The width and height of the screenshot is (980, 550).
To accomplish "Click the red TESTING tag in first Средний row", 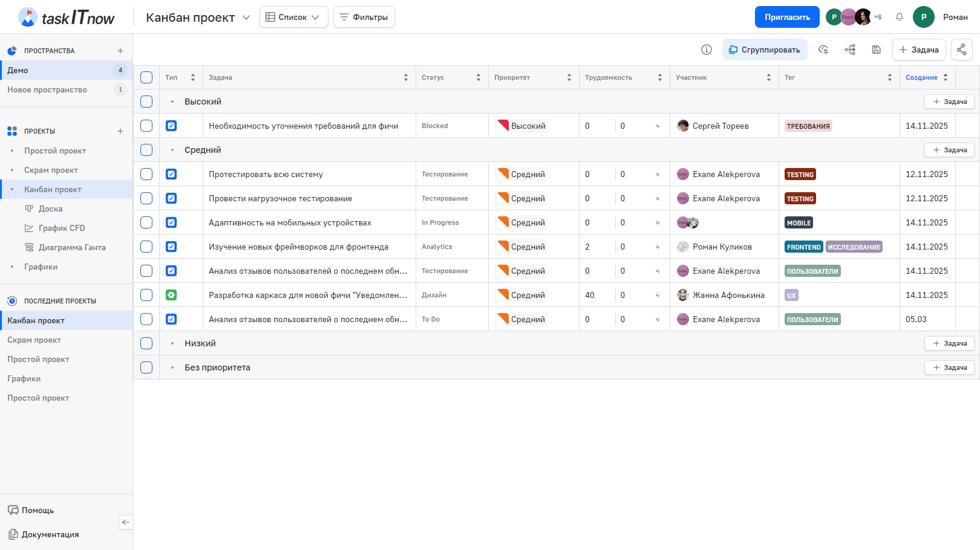I will click(800, 174).
